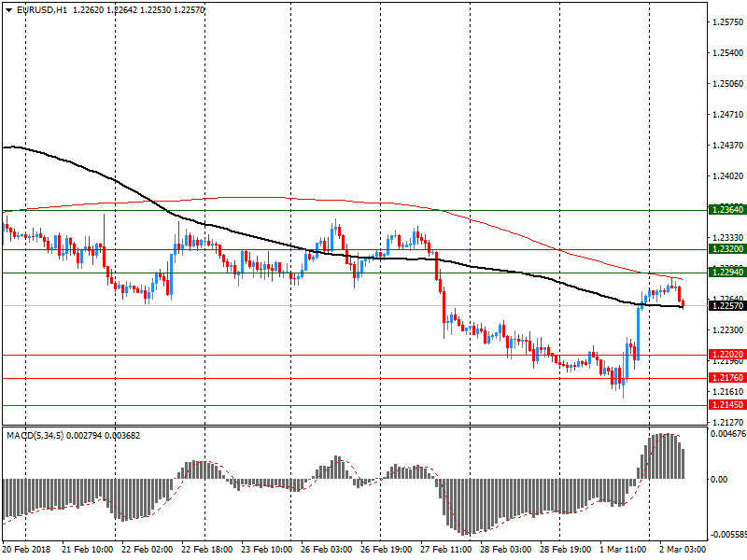Click the green 1.22940 price level label
This screenshot has height=560, width=747.
coord(726,273)
